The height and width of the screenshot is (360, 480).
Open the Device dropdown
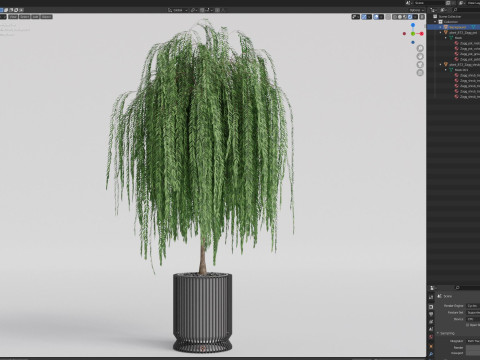(x=473, y=319)
